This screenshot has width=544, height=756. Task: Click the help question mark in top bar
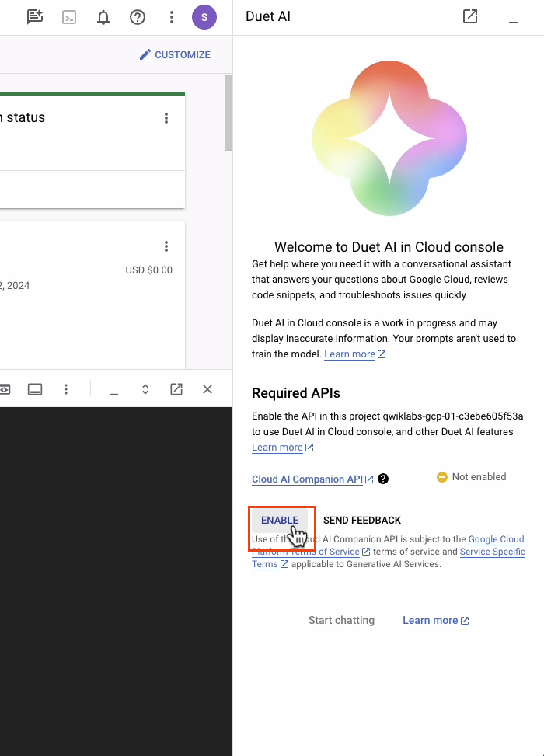coord(138,16)
